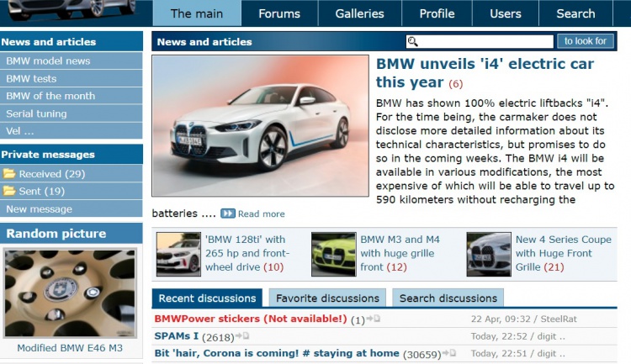
Task: Open the SPAMs I discussion thread
Action: coord(177,336)
